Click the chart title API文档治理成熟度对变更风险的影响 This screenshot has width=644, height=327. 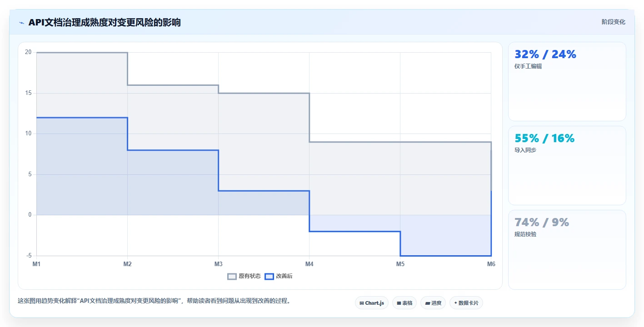tap(105, 22)
